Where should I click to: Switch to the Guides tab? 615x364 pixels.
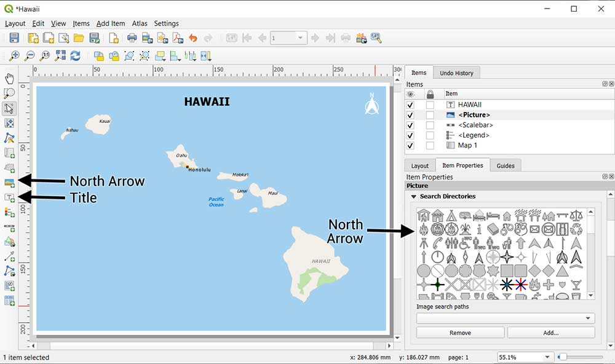point(506,166)
